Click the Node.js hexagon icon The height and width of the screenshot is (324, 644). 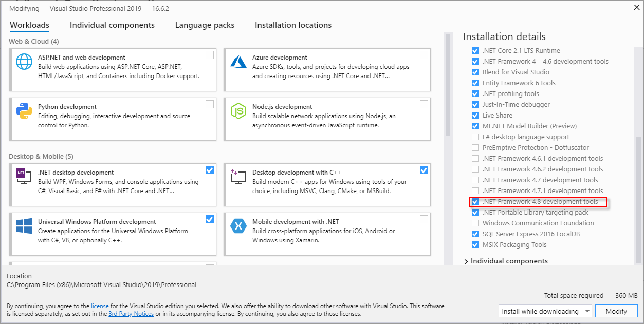[x=238, y=112]
